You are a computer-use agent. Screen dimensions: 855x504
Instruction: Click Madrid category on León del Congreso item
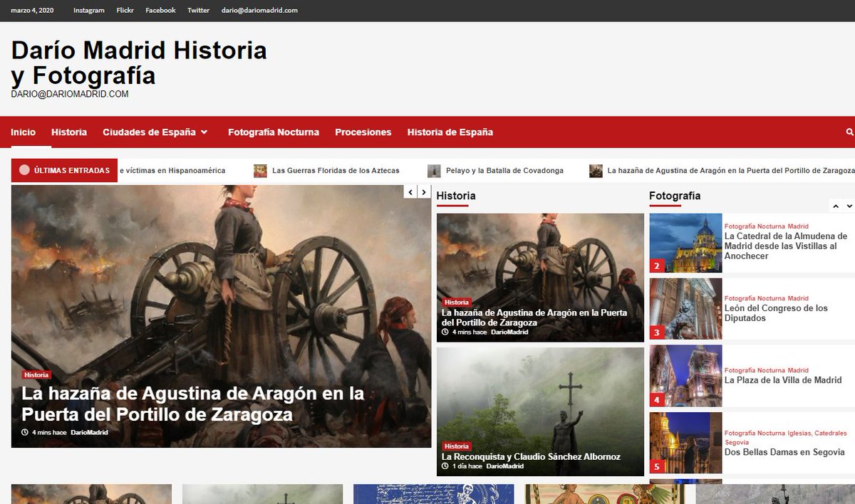798,298
